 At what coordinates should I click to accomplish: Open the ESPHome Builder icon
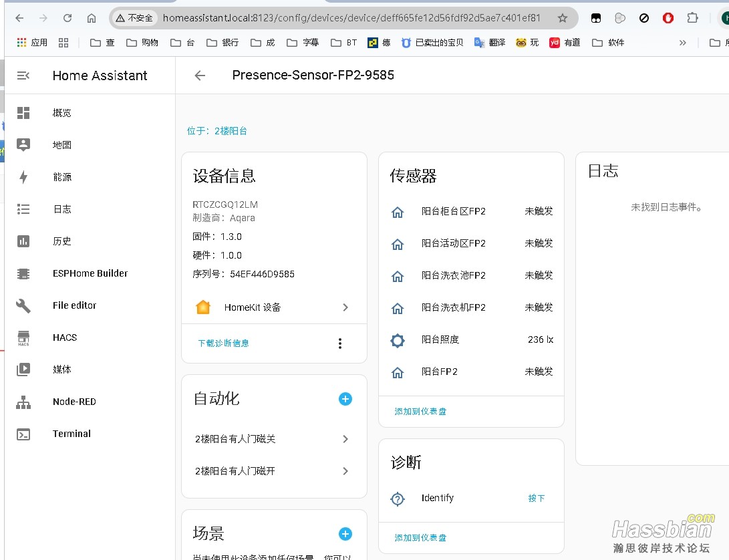coord(23,273)
